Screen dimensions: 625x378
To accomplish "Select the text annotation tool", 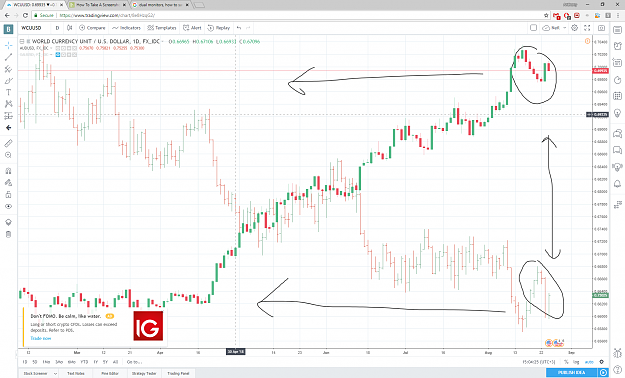I will click(8, 92).
